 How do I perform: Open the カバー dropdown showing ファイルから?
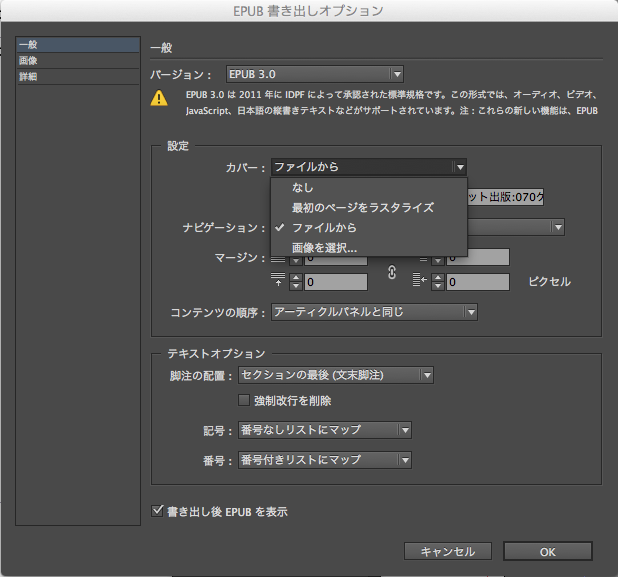click(369, 167)
